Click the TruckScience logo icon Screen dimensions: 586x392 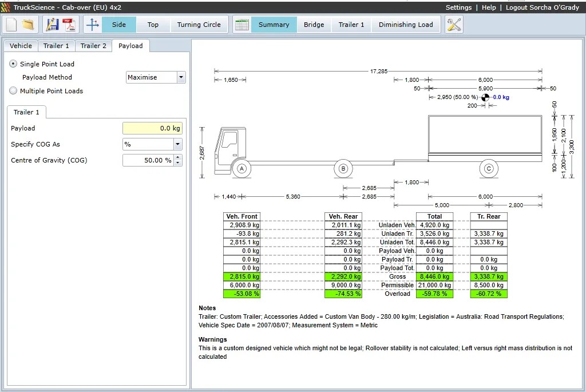coord(6,7)
